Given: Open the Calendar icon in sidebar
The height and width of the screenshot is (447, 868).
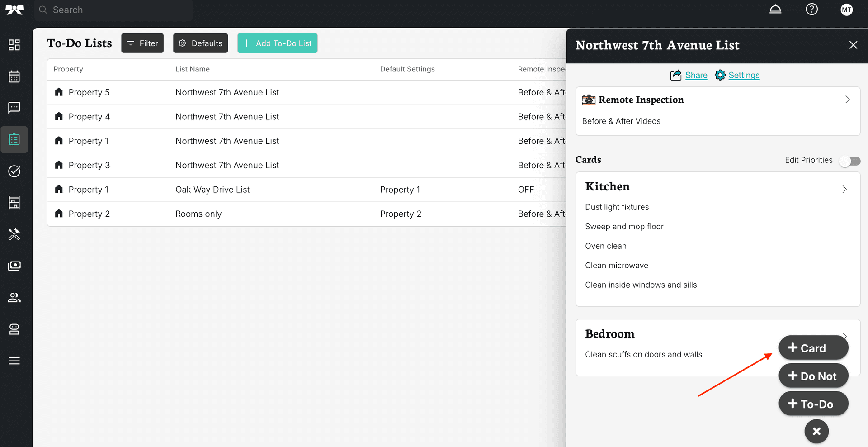Looking at the screenshot, I should click(14, 76).
